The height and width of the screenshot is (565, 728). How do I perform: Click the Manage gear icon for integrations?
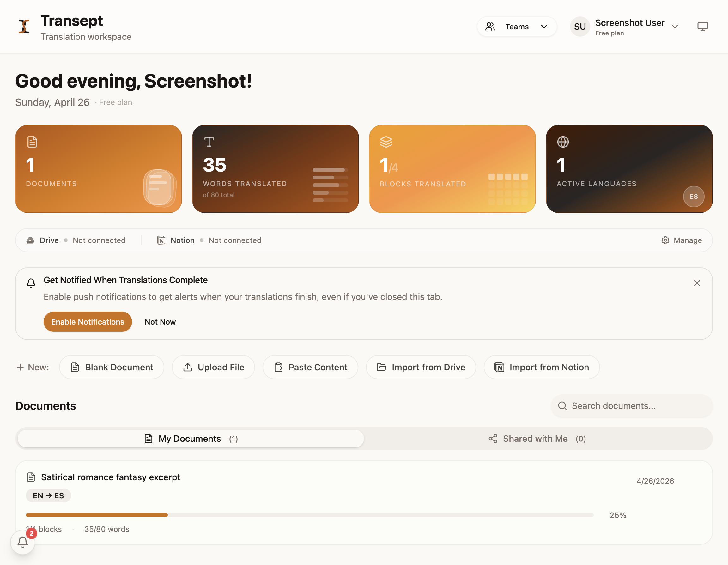[665, 240]
